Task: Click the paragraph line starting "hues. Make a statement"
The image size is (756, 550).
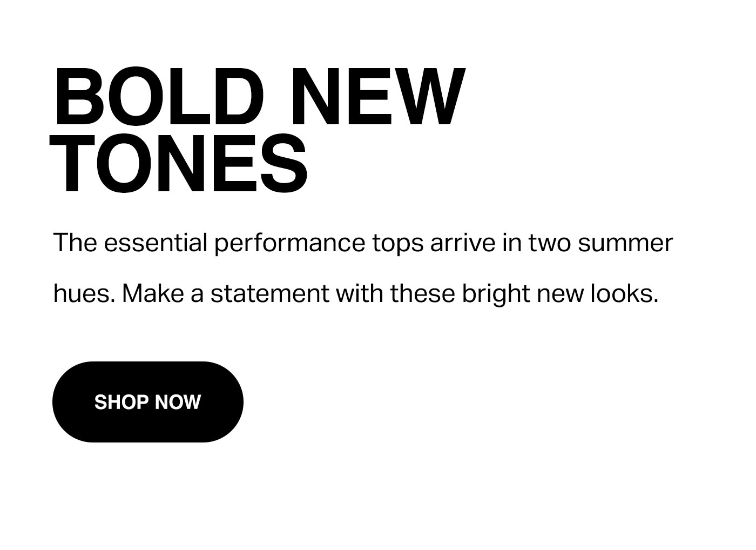Action: click(356, 294)
